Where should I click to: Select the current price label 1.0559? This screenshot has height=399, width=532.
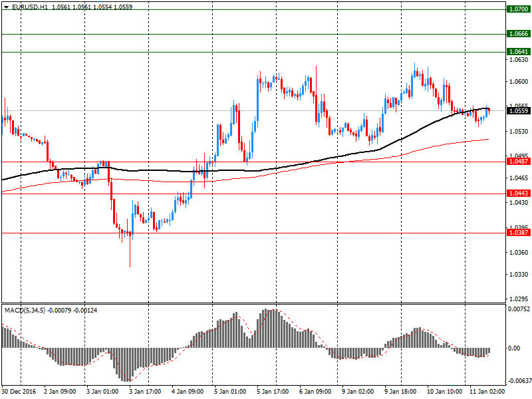click(x=519, y=110)
